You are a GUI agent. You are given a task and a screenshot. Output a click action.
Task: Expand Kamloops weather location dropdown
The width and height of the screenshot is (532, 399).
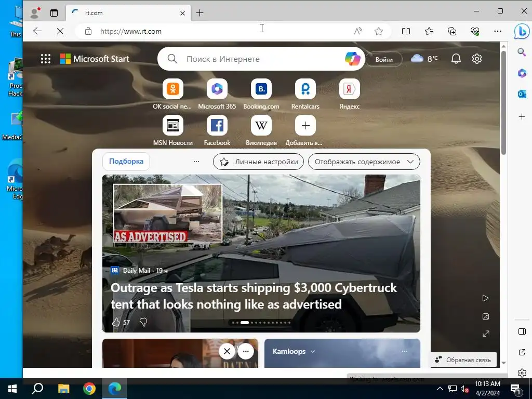(x=312, y=352)
